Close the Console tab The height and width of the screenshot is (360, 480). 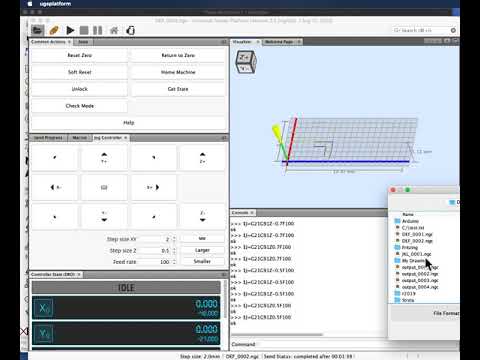252,212
